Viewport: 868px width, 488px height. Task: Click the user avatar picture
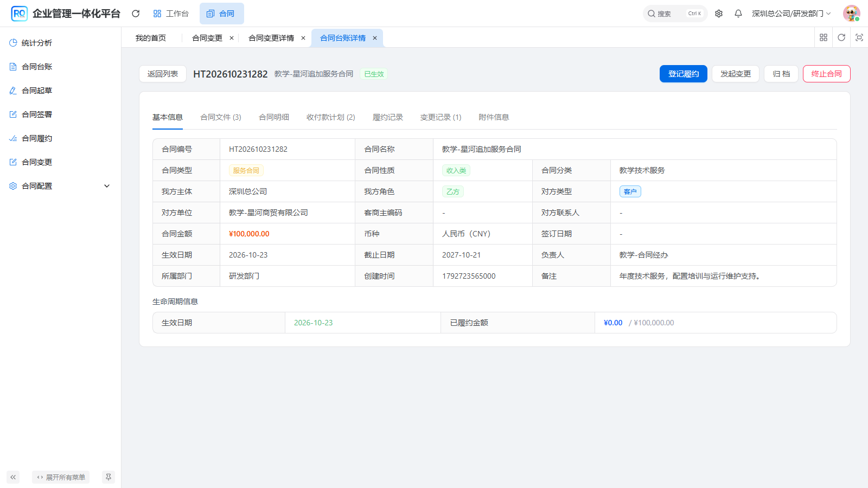tap(851, 14)
